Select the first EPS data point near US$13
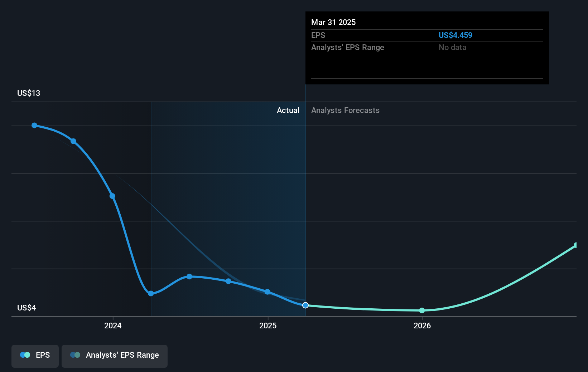This screenshot has height=372, width=588. [34, 125]
